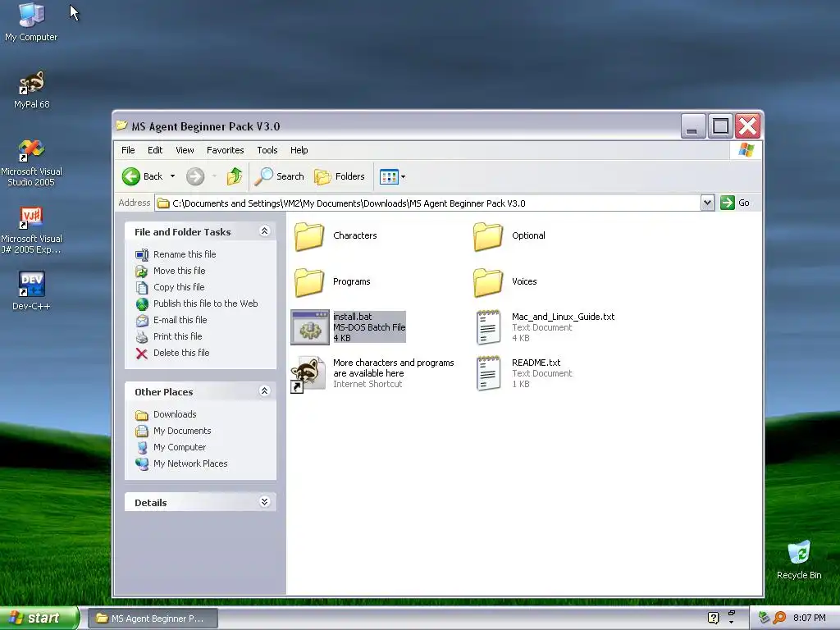Click the 8:07 PM clock
Screen dimensions: 840x630
810,618
